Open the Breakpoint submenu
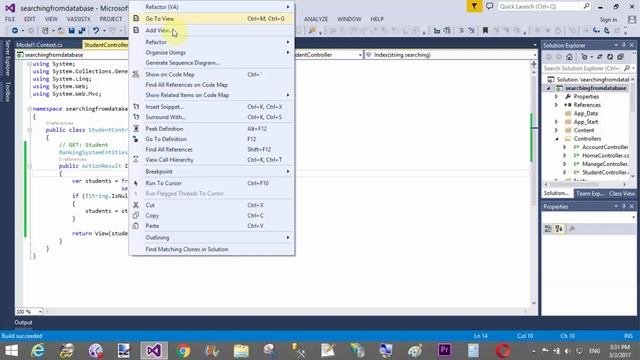Viewport: 640px width, 360px height. point(212,171)
